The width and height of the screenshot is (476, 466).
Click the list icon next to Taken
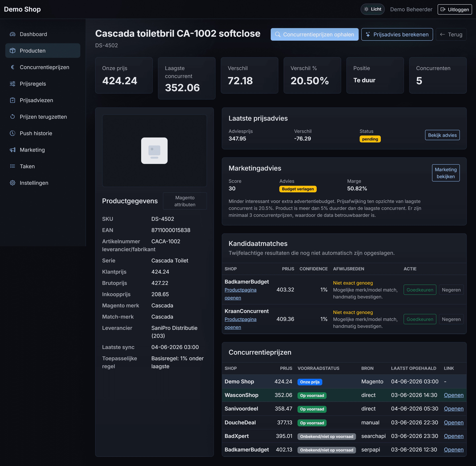coord(13,166)
